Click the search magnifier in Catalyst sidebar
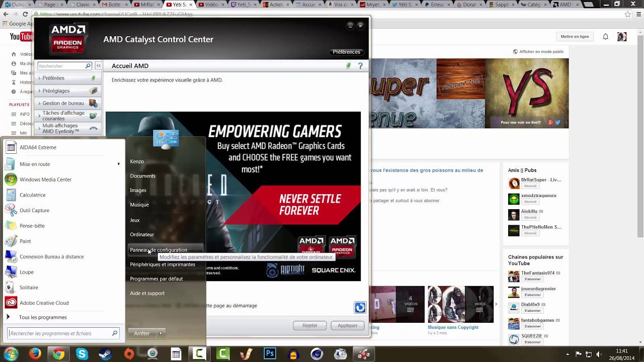The image size is (644, 362). point(88,66)
